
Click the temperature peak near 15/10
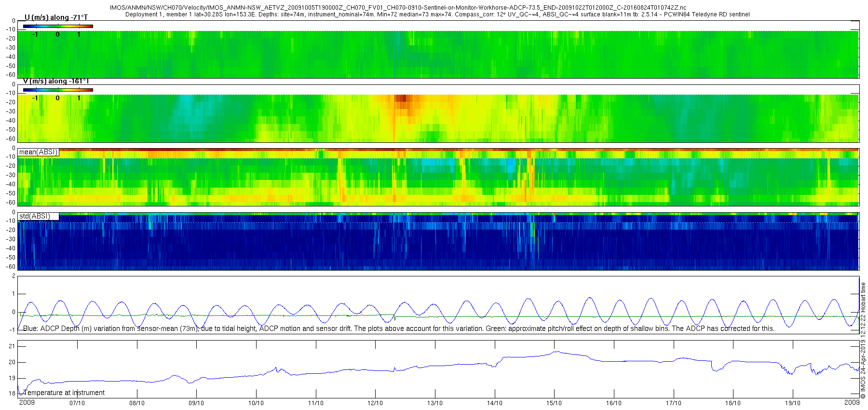(x=556, y=352)
